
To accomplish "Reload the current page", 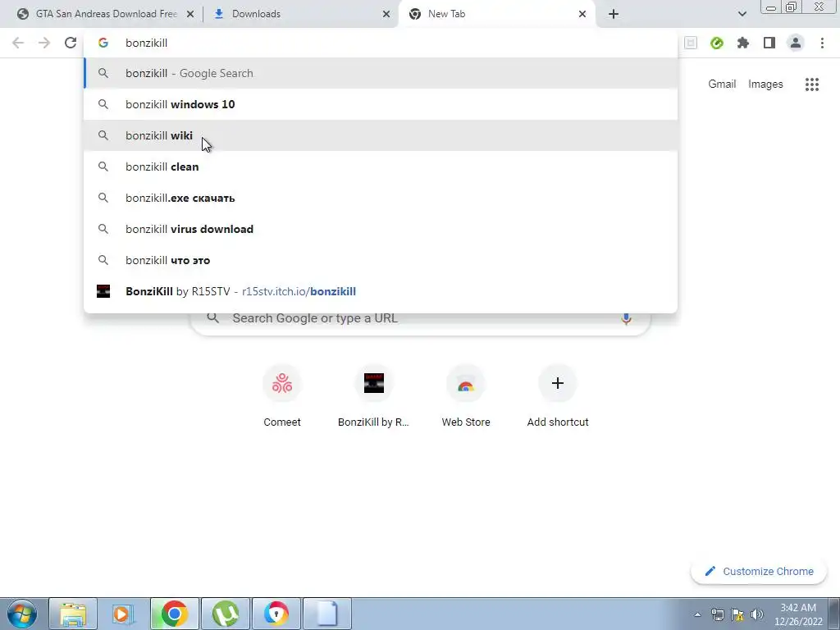I will point(71,43).
